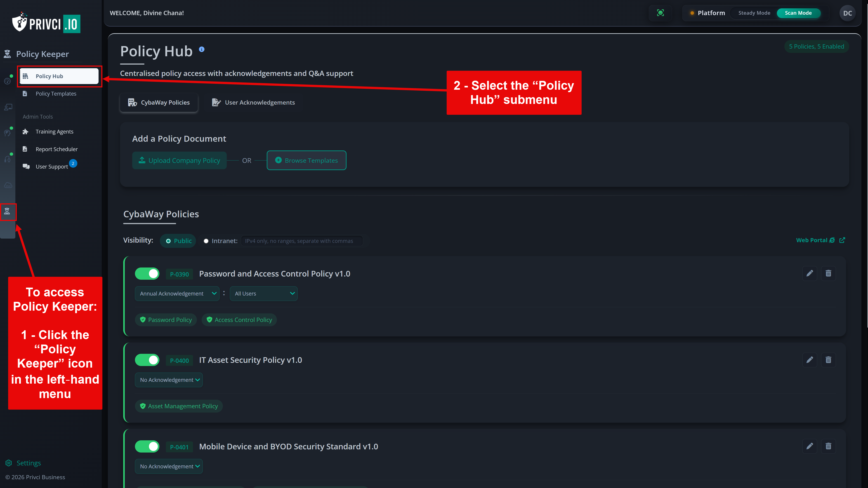The height and width of the screenshot is (488, 868).
Task: Select the Intranet visibility radio button
Action: coord(206,241)
